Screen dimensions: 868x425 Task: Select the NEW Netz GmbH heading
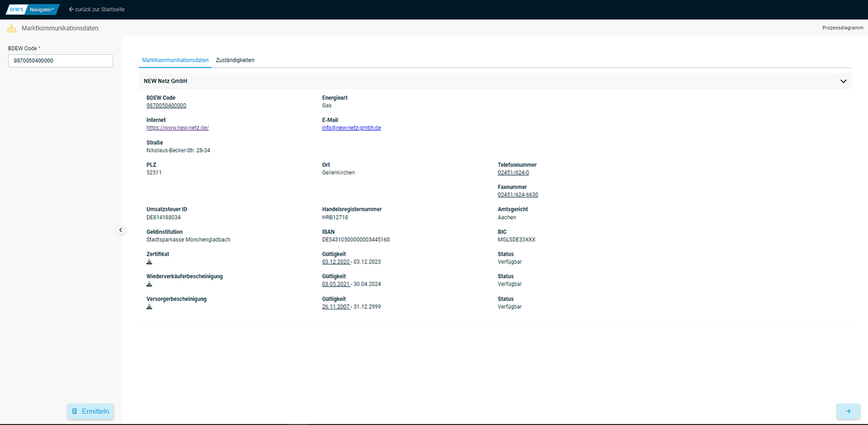(165, 81)
